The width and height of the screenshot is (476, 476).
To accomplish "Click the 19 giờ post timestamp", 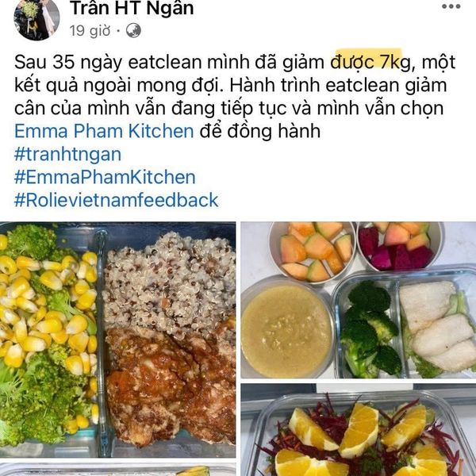I will (90, 31).
